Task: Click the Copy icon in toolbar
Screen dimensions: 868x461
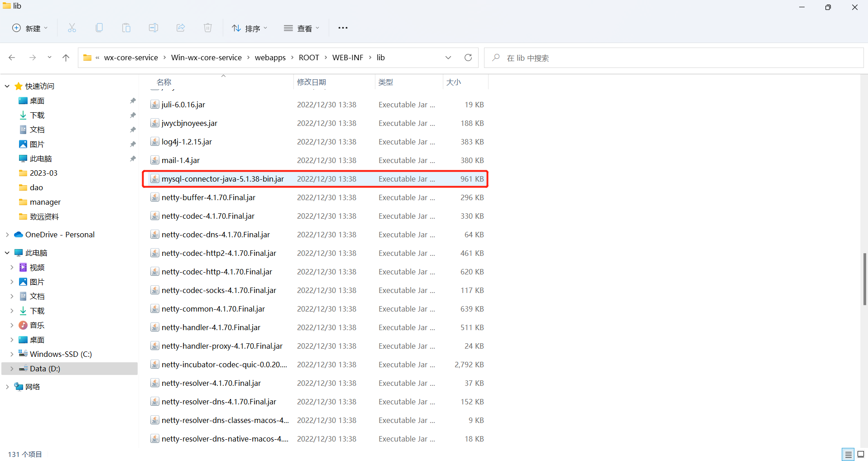Action: coord(99,28)
